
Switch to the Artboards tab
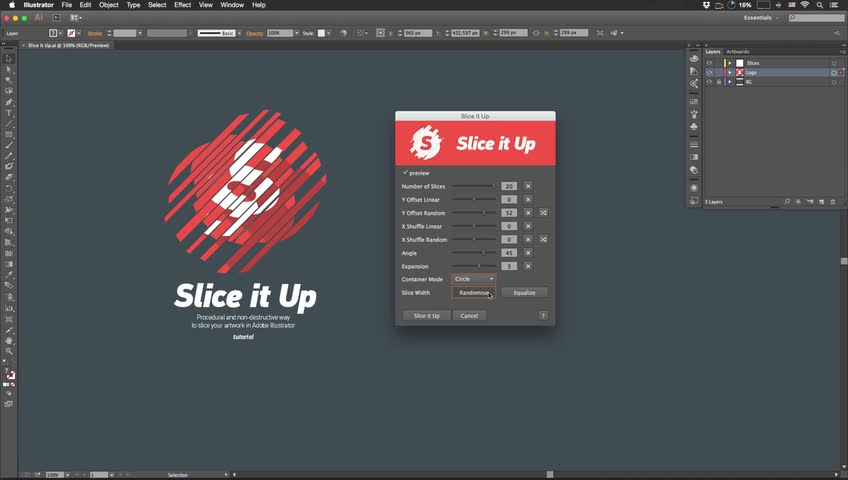coord(738,52)
